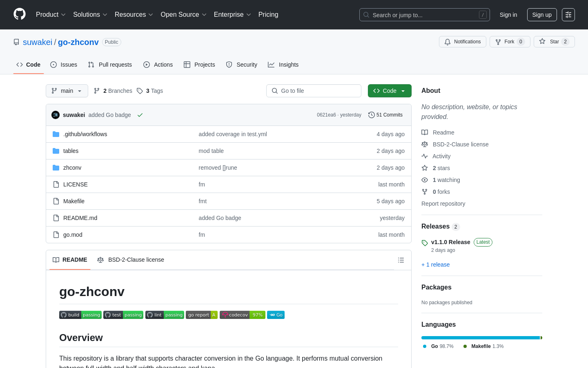Select the BSD-2-Clause license tab in README panel
Screen dimensions: 588x368
[131, 260]
